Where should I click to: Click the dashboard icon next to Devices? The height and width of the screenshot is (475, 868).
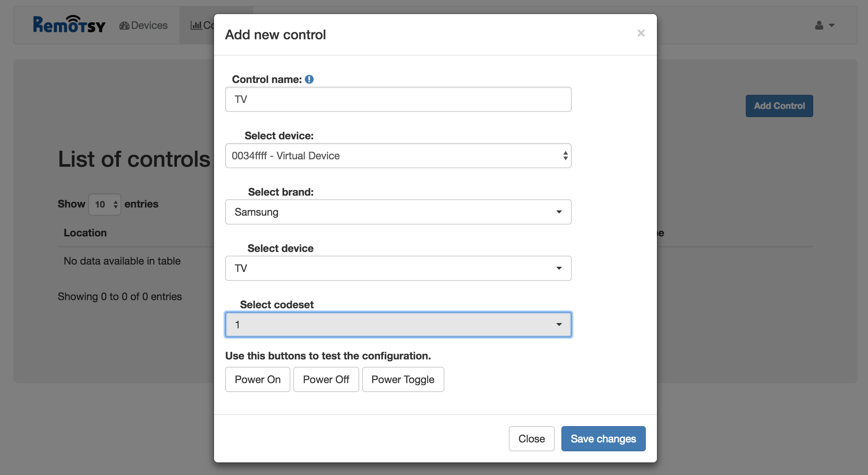coord(124,26)
